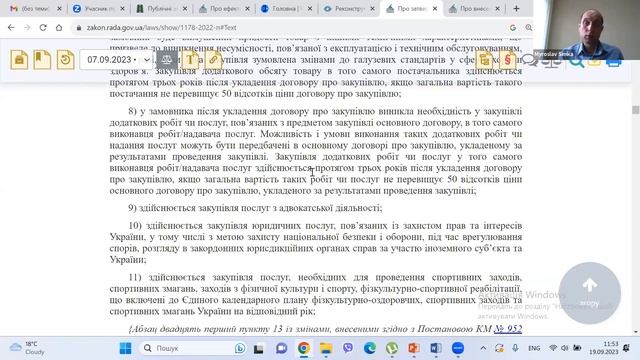Open the revision history icon

tap(65, 60)
